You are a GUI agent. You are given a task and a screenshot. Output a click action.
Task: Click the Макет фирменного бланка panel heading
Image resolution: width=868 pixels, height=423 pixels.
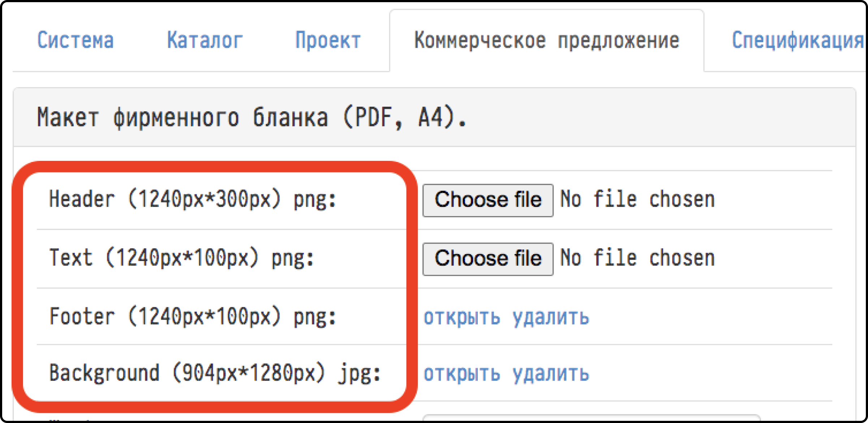tap(252, 117)
